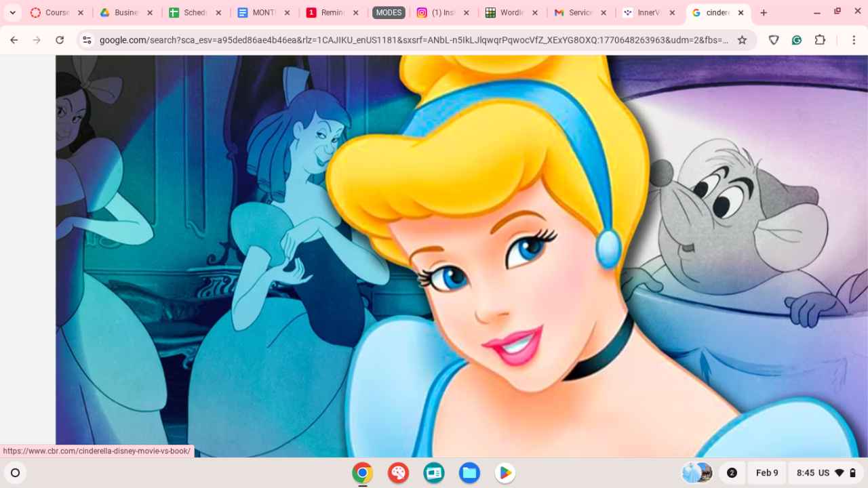Close the Gmail Service tab
Image resolution: width=868 pixels, height=488 pixels.
[x=604, y=13]
